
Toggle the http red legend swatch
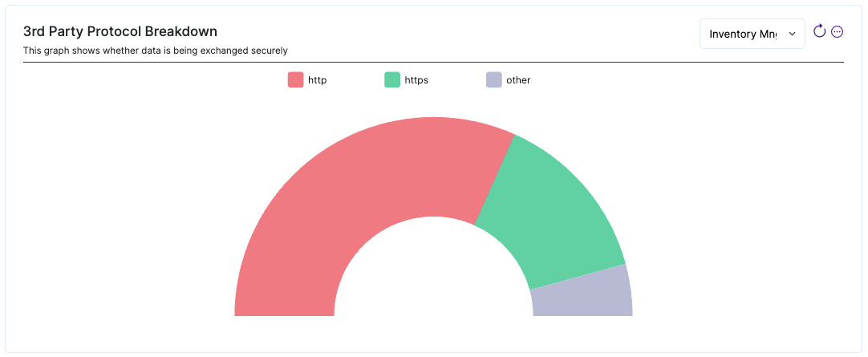[x=295, y=79]
